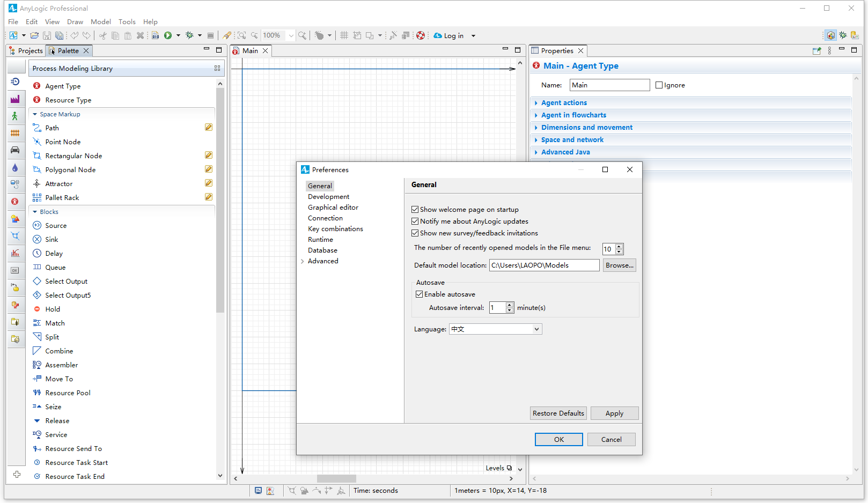Toggle the grid toolbar icon
This screenshot has height=503, width=868.
pyautogui.click(x=344, y=35)
